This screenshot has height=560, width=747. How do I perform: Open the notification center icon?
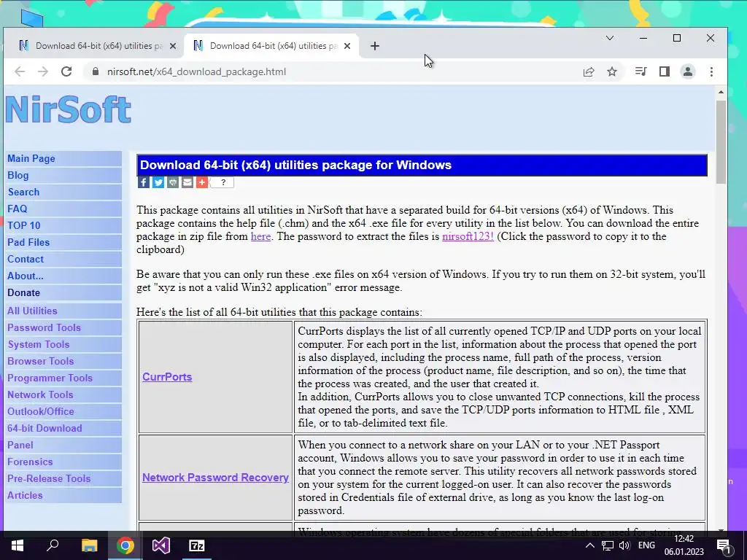pyautogui.click(x=724, y=546)
